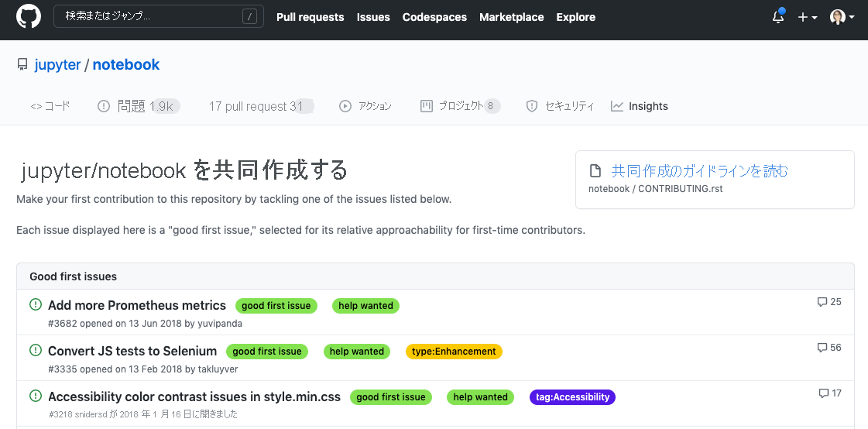868x429 pixels.
Task: Click the issues circle icon in tabs
Action: (x=104, y=106)
